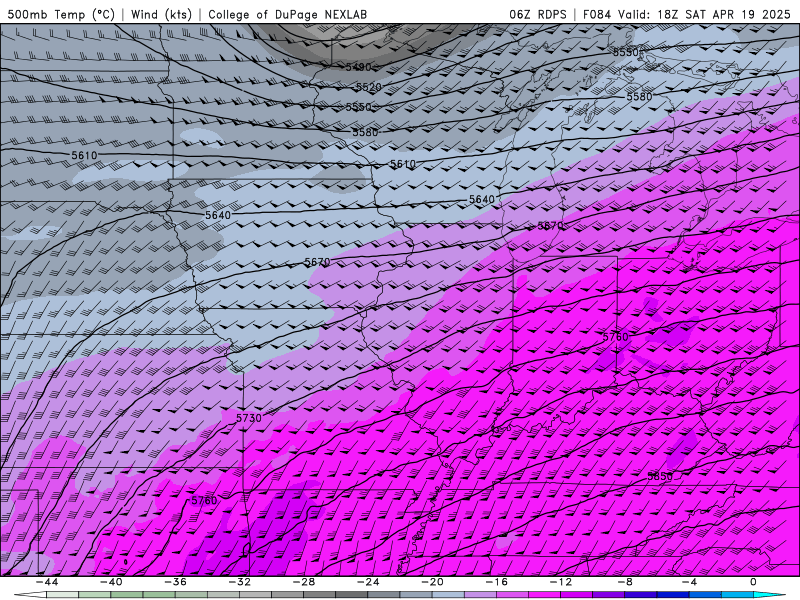Click the -32 color scale label
The width and height of the screenshot is (800, 600).
(x=239, y=582)
